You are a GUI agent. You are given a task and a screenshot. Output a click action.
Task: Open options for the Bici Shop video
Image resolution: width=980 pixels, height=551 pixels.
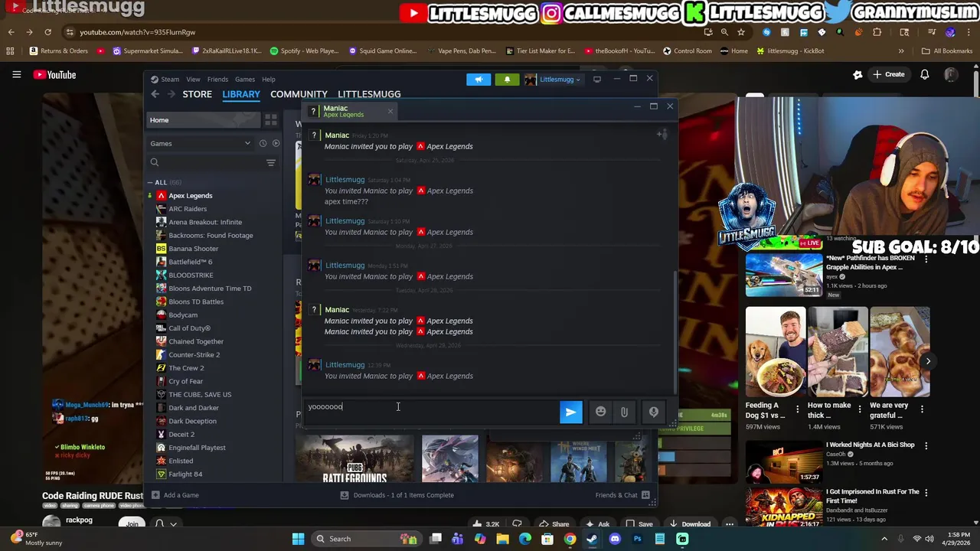click(x=926, y=445)
